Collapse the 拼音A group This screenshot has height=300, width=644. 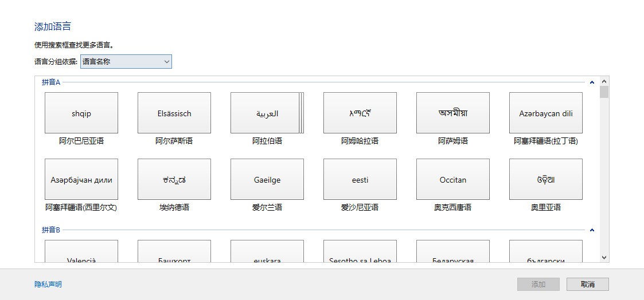592,82
